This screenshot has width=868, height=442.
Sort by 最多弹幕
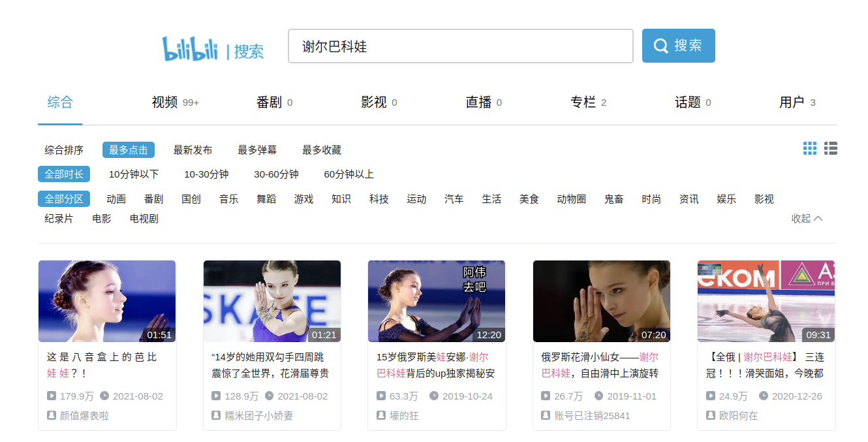pyautogui.click(x=257, y=150)
